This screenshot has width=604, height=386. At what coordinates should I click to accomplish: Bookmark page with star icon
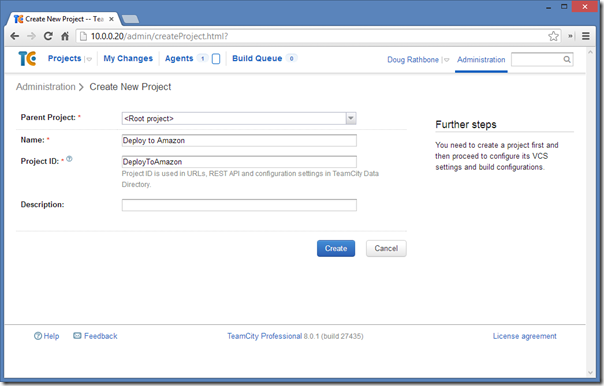(553, 36)
